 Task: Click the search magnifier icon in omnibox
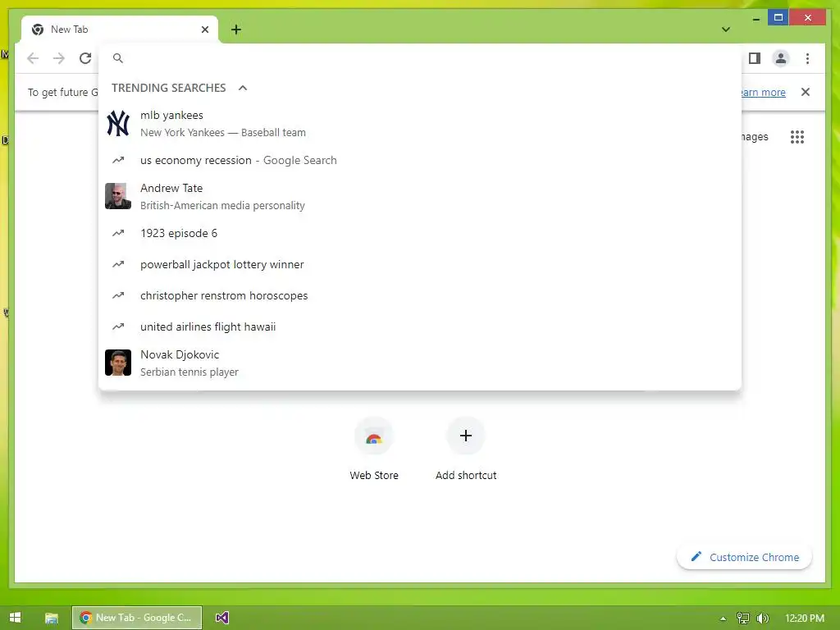[x=118, y=58]
